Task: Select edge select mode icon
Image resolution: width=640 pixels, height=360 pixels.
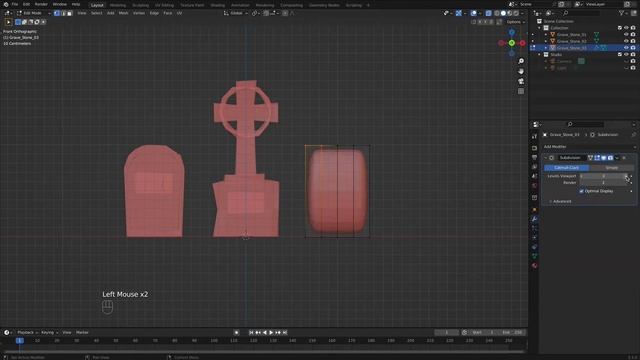Action: (x=63, y=13)
